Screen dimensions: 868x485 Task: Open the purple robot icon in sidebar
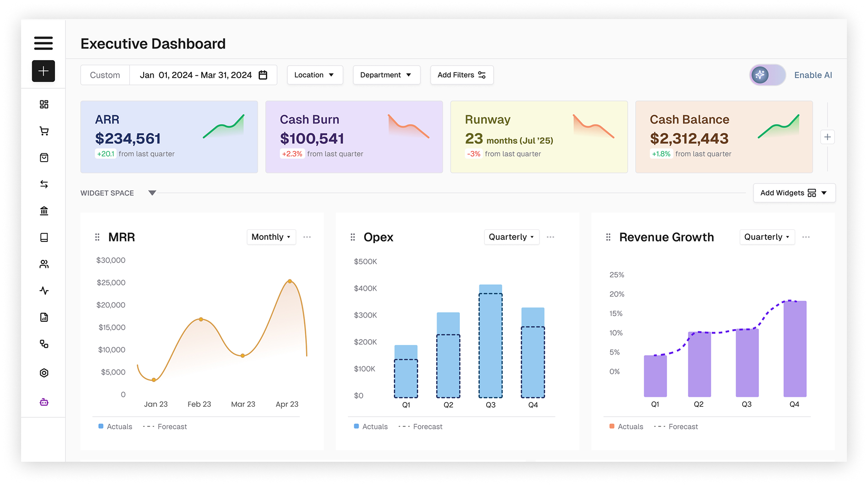(x=44, y=402)
